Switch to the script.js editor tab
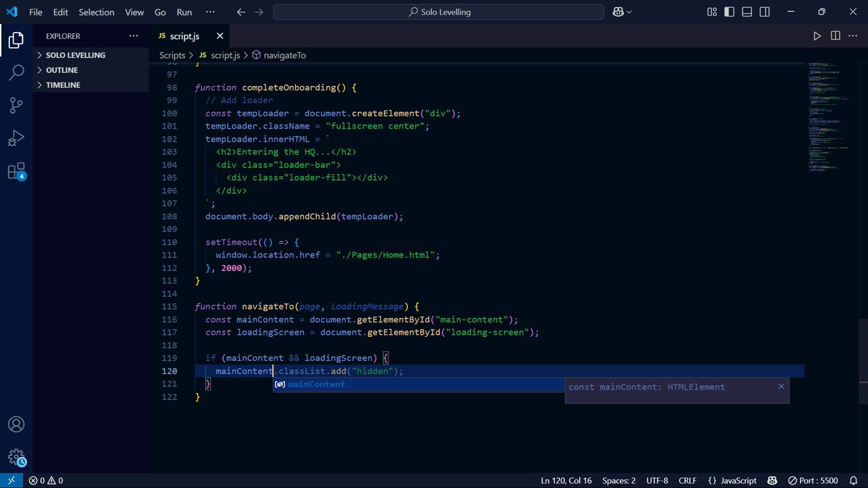Screen dimensions: 868x488 [190, 36]
